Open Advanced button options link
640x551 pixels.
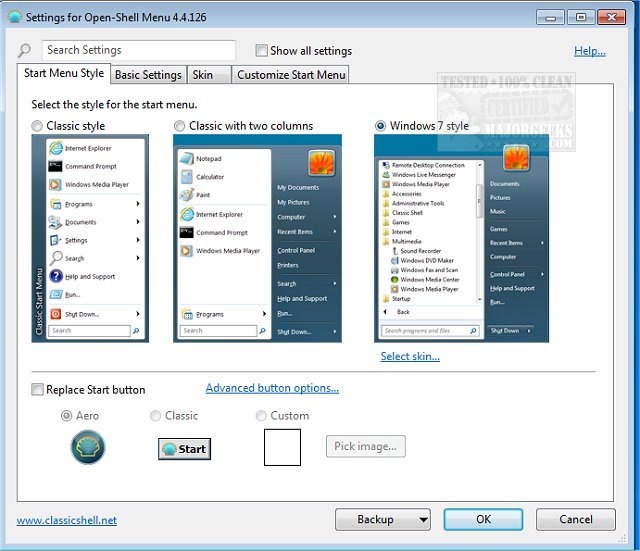point(272,388)
